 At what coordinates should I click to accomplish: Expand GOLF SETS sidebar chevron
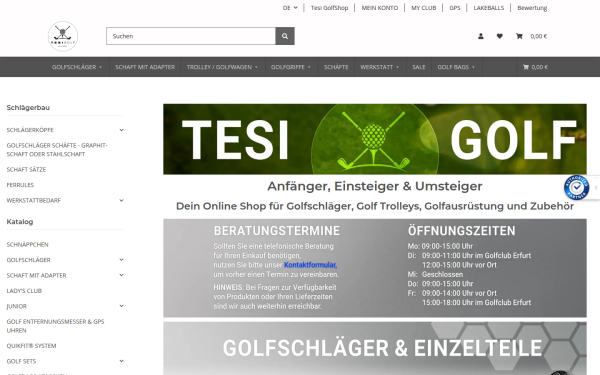tap(121, 361)
